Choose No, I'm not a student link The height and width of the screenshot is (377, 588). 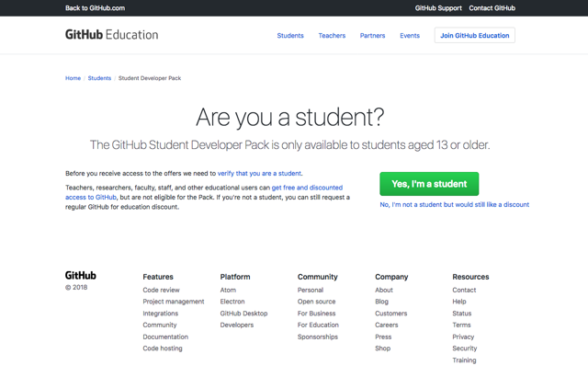point(455,204)
